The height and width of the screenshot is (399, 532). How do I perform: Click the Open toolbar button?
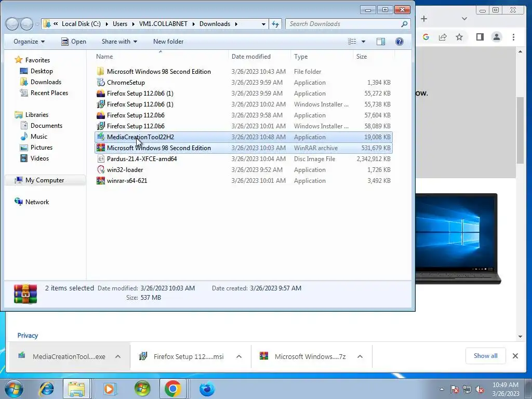click(x=74, y=42)
